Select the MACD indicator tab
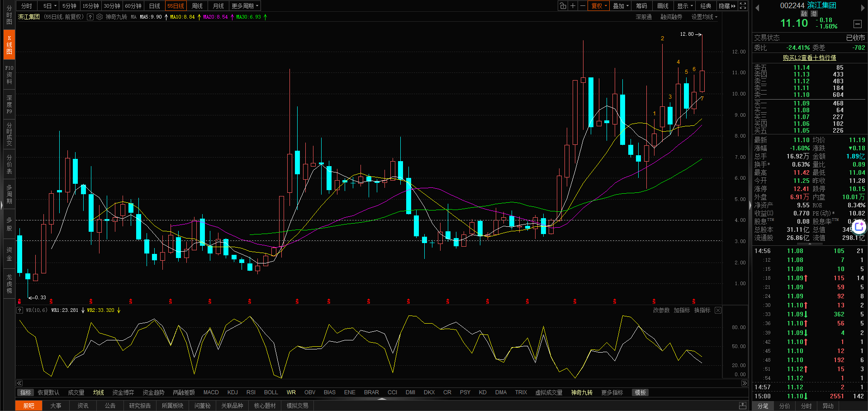This screenshot has width=868, height=411. (x=211, y=392)
